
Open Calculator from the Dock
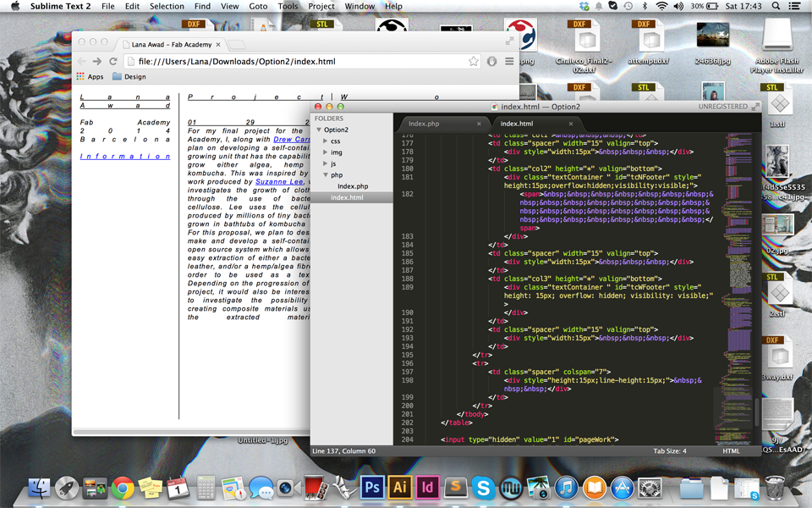tap(206, 488)
